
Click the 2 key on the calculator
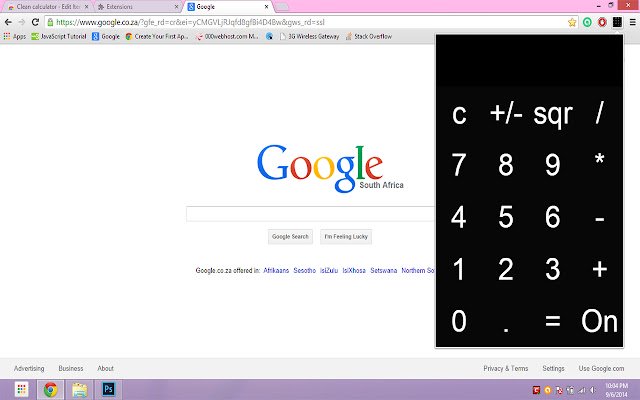click(506, 269)
